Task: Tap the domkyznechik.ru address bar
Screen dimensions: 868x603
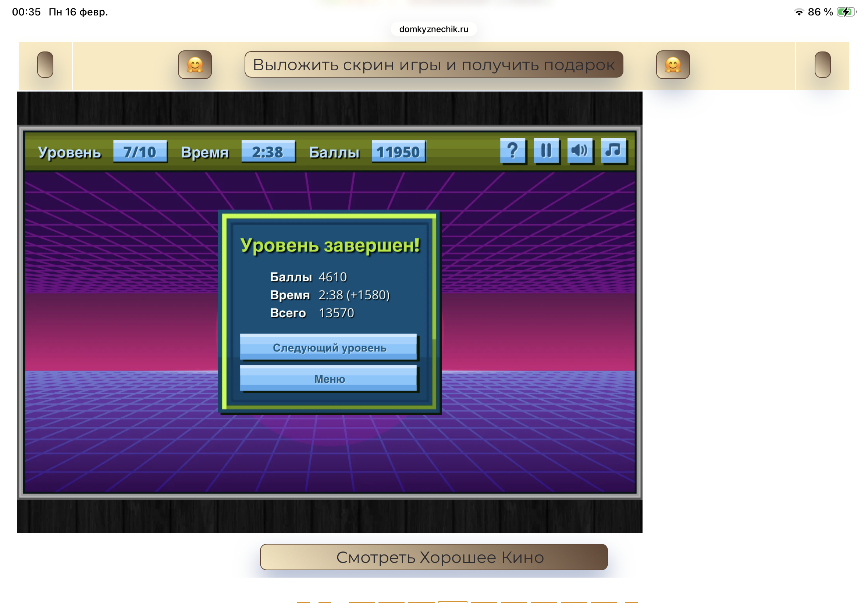Action: [x=433, y=29]
